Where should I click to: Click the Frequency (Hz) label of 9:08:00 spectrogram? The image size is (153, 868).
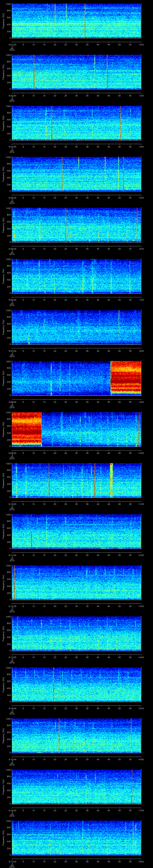3,378
